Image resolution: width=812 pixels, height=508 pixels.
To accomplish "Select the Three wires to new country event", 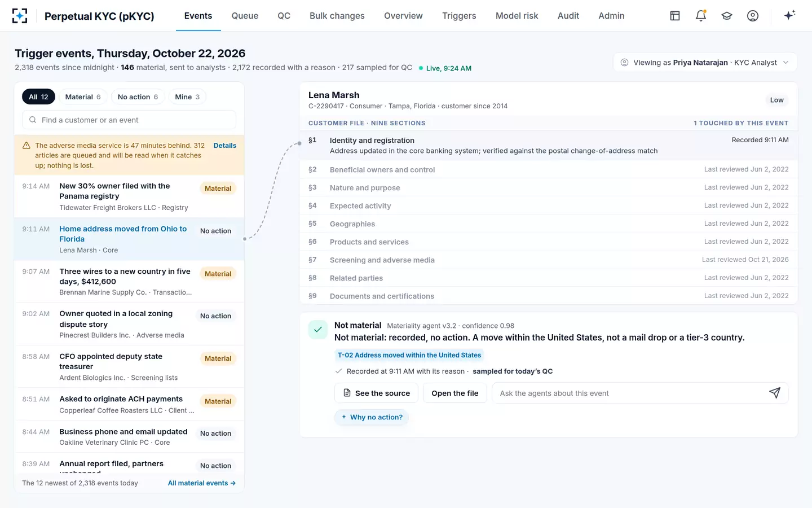I will coord(129,282).
